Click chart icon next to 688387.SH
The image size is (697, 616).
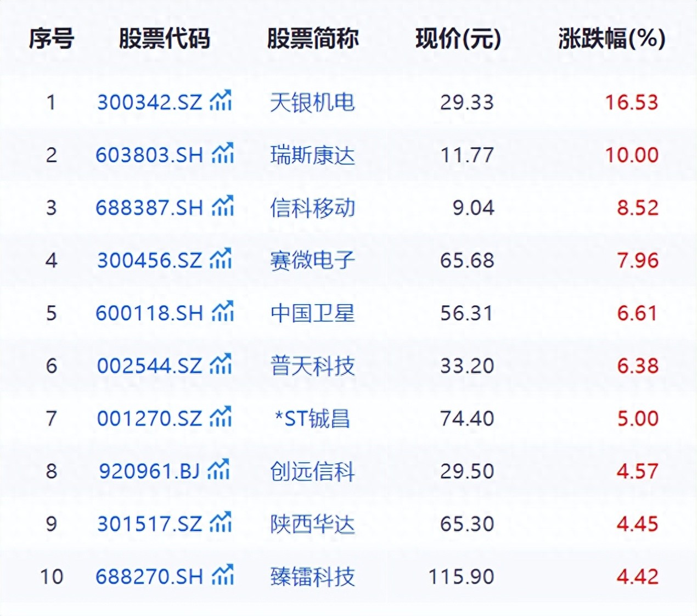[x=223, y=206]
